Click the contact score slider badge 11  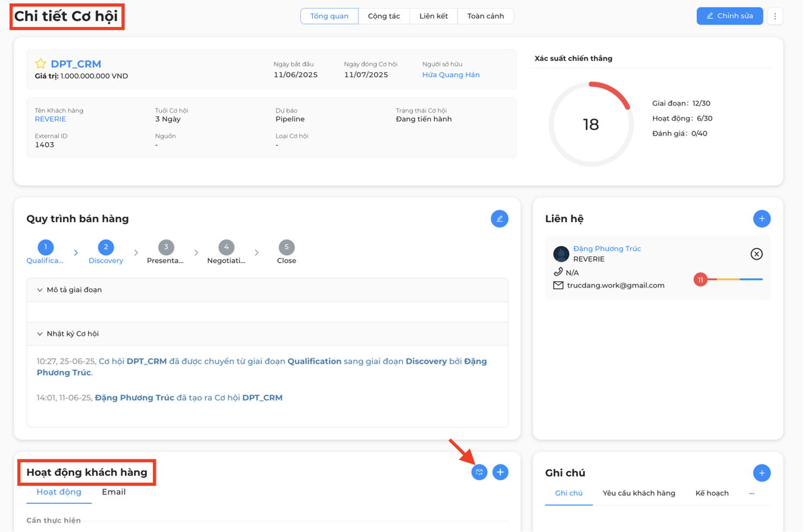701,280
